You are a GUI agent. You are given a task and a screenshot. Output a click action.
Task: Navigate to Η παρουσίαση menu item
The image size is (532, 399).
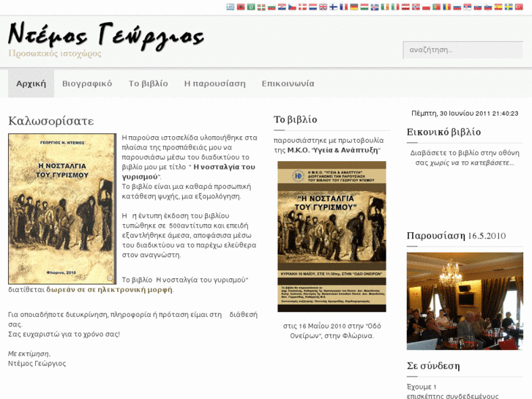click(214, 83)
